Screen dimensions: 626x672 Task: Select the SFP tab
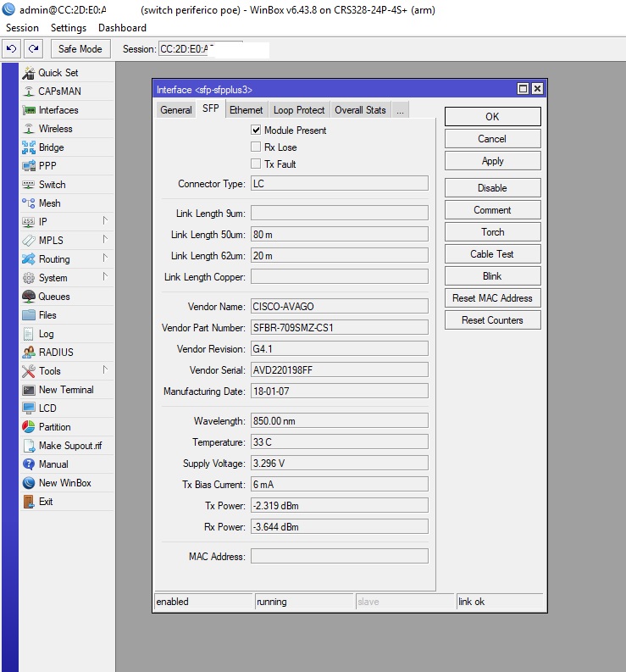[x=210, y=108]
